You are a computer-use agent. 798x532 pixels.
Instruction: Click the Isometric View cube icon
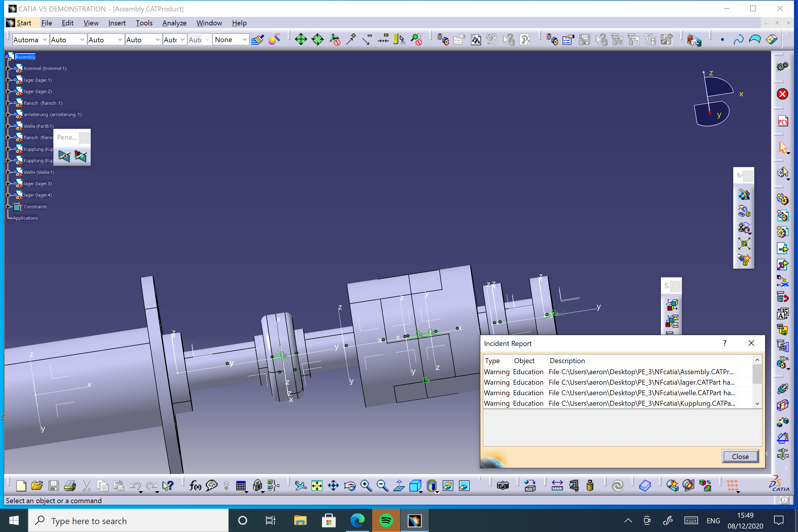(x=415, y=486)
